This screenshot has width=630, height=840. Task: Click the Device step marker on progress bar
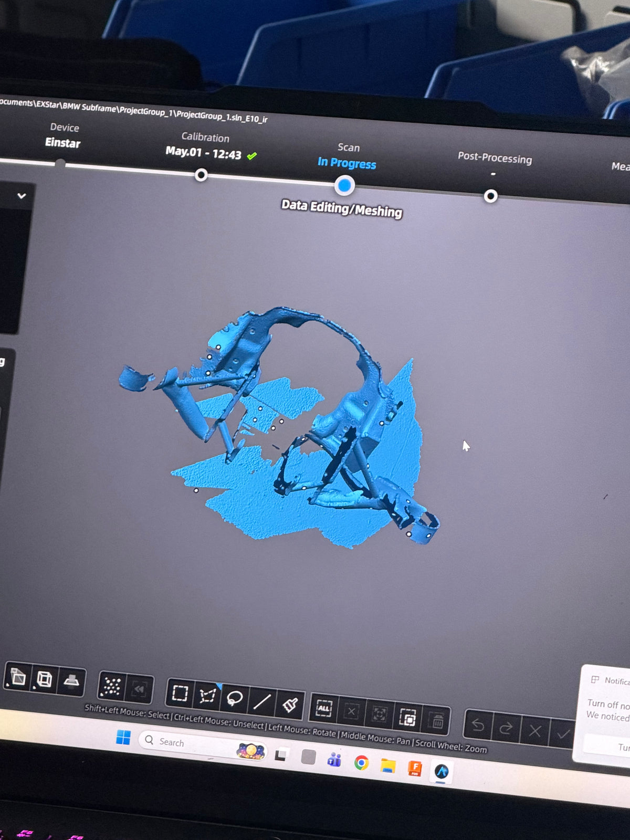point(60,164)
